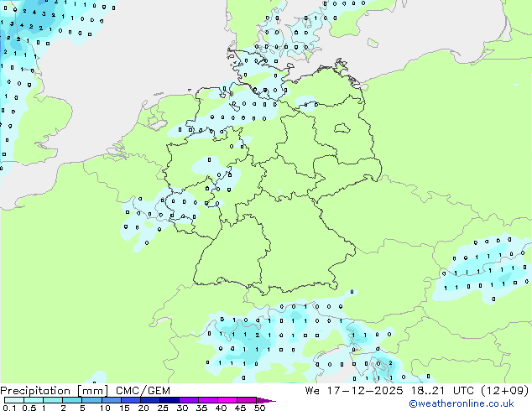Select the 5–10 mm legend swatch
532x411 pixels.
tap(91, 400)
